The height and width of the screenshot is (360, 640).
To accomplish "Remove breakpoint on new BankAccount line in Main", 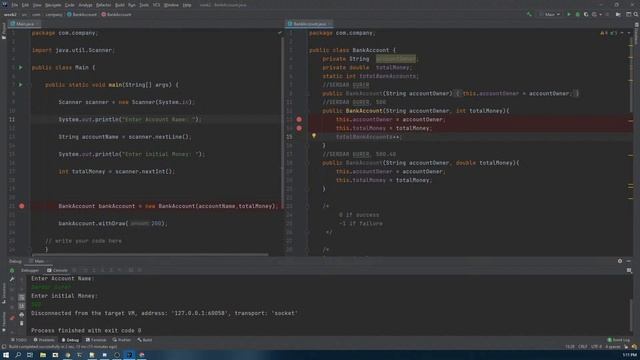I will [22, 206].
